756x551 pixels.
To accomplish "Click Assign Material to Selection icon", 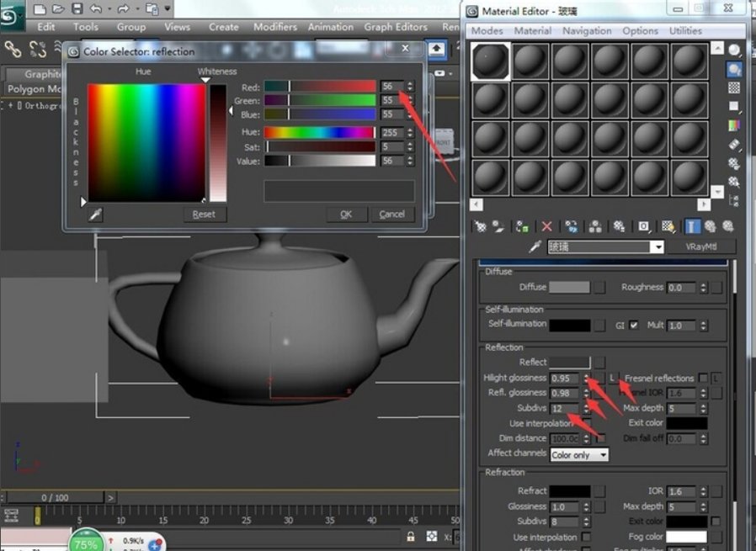I will 523,226.
